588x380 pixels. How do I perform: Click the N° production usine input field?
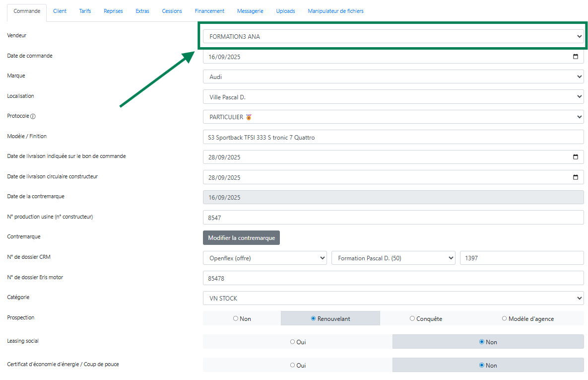click(x=393, y=218)
